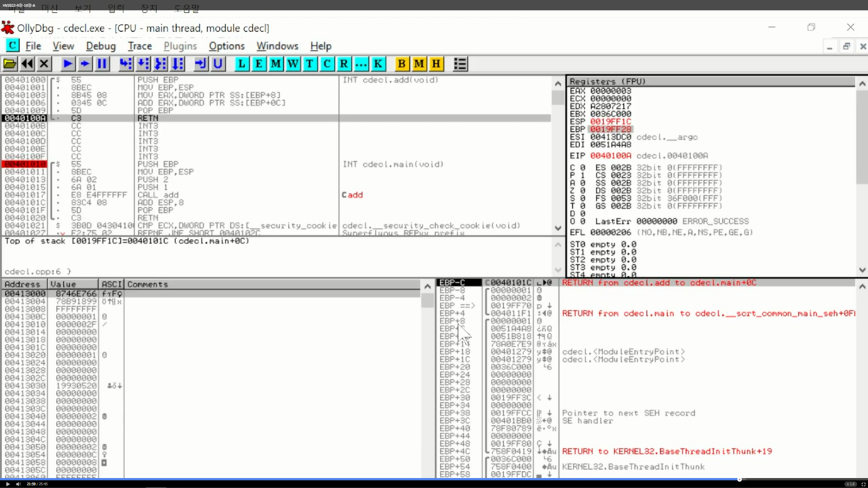Open Run trace with dots button
This screenshot has width=868, height=488.
coord(361,64)
